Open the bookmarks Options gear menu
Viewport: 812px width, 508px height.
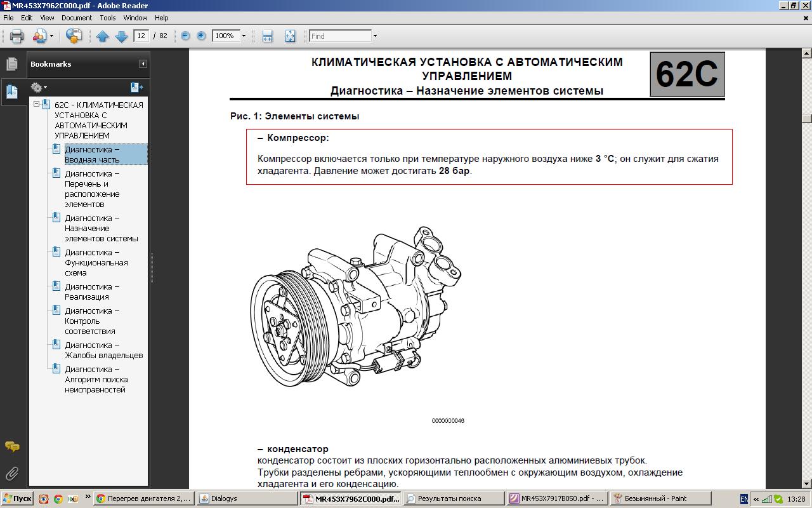(x=39, y=87)
